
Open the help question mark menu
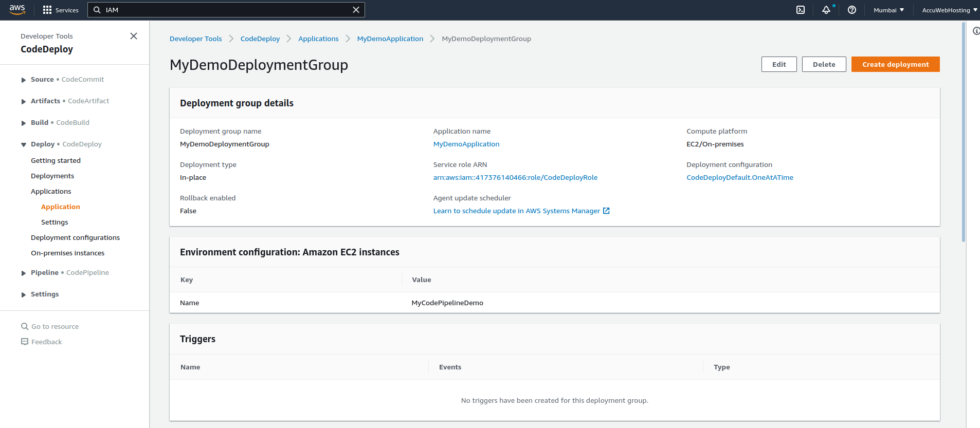click(852, 10)
